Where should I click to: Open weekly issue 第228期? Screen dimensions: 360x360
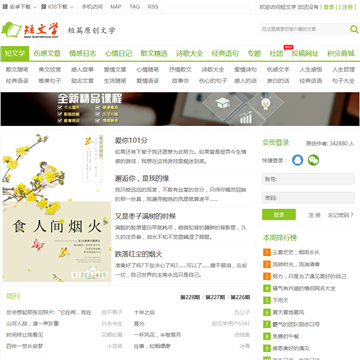click(190, 297)
